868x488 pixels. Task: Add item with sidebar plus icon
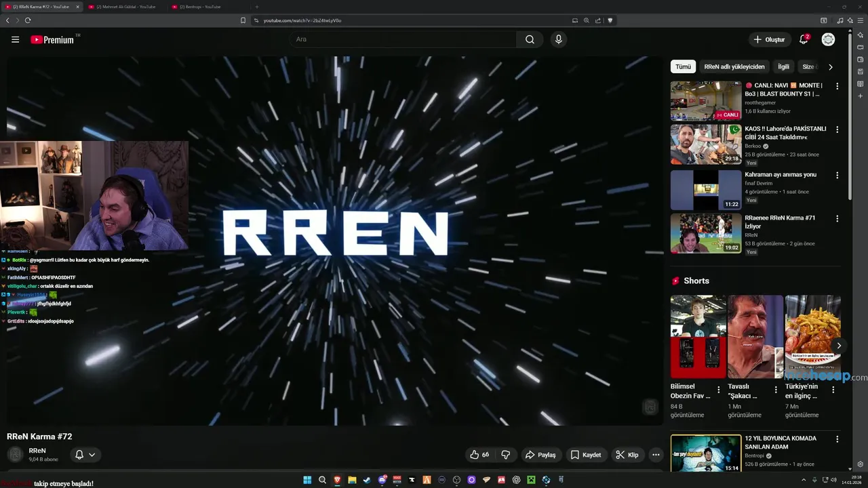[861, 96]
